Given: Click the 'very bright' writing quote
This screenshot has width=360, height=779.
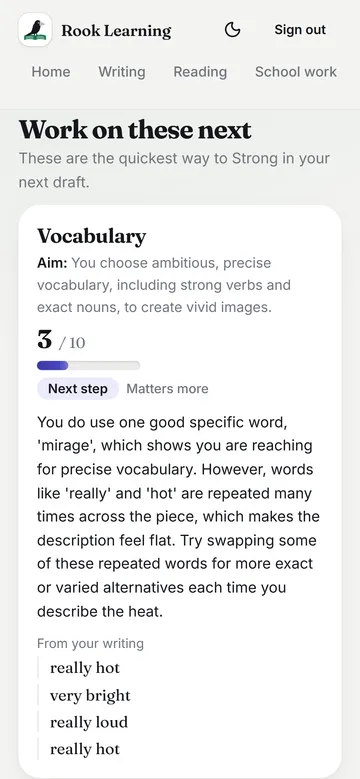Looking at the screenshot, I should pos(90,695).
